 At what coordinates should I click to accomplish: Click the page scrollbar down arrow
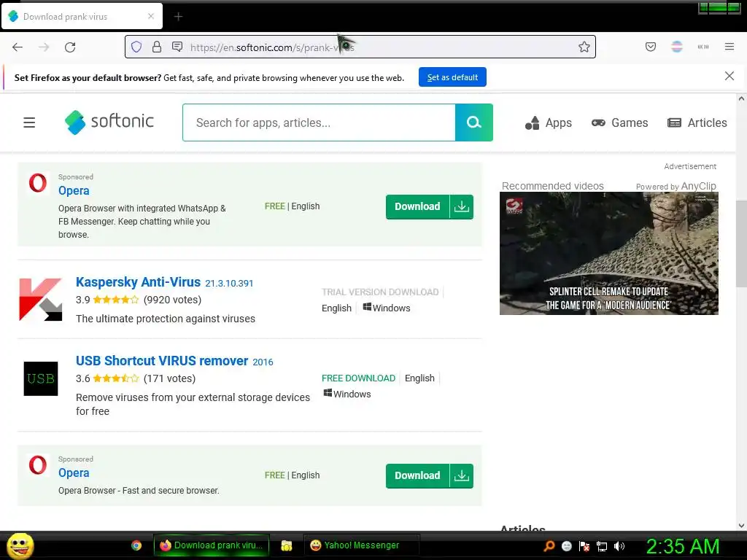click(741, 526)
